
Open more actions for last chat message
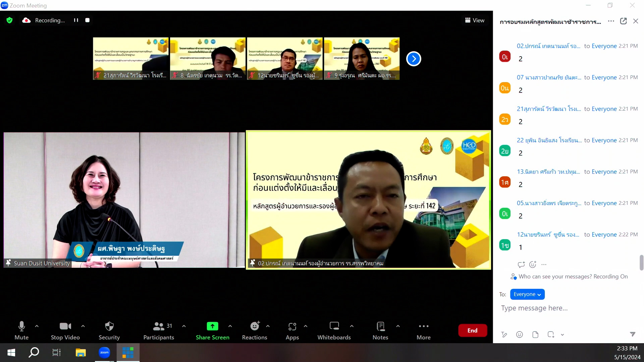tap(544, 265)
